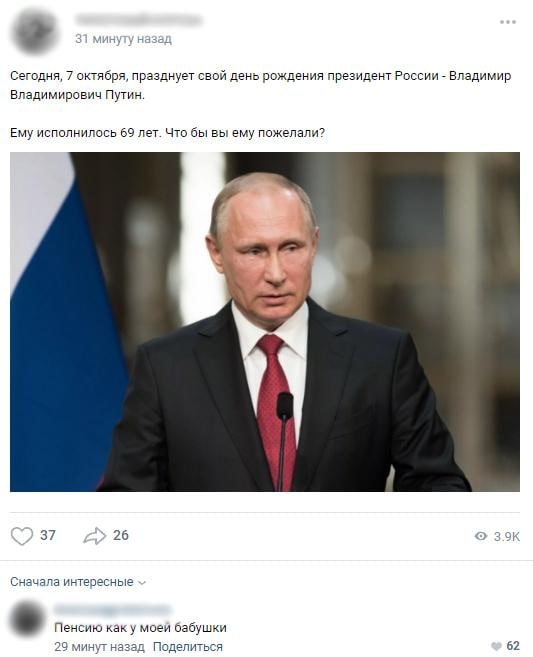Open the post author's blurred name

[x=139, y=19]
